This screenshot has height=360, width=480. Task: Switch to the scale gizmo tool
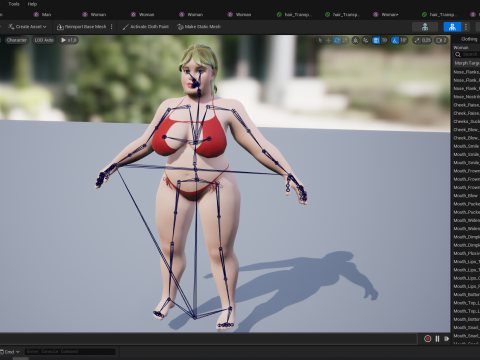(x=345, y=40)
